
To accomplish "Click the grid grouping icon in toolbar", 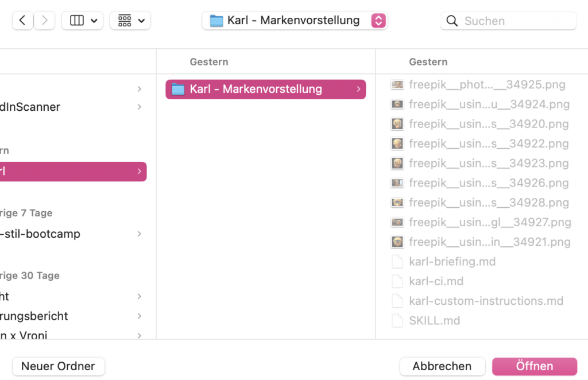I will point(125,20).
